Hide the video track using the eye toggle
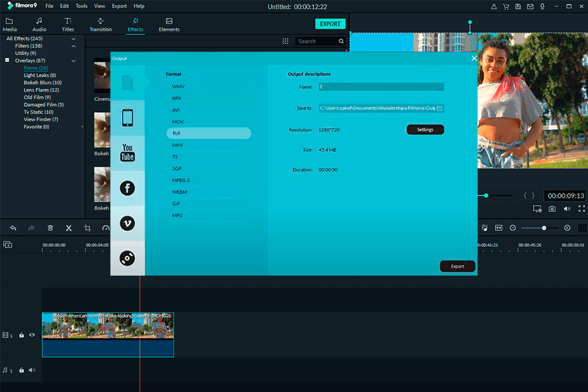This screenshot has height=392, width=588. point(32,335)
